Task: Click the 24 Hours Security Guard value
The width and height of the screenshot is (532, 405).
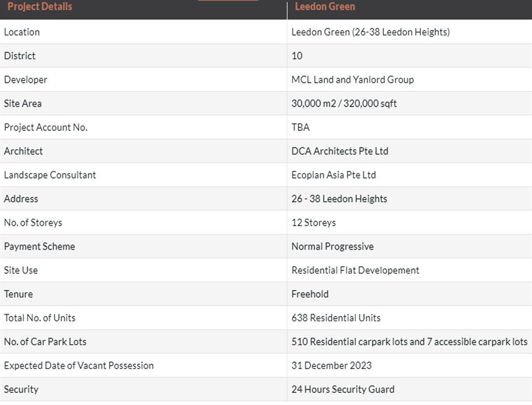Action: click(342, 389)
